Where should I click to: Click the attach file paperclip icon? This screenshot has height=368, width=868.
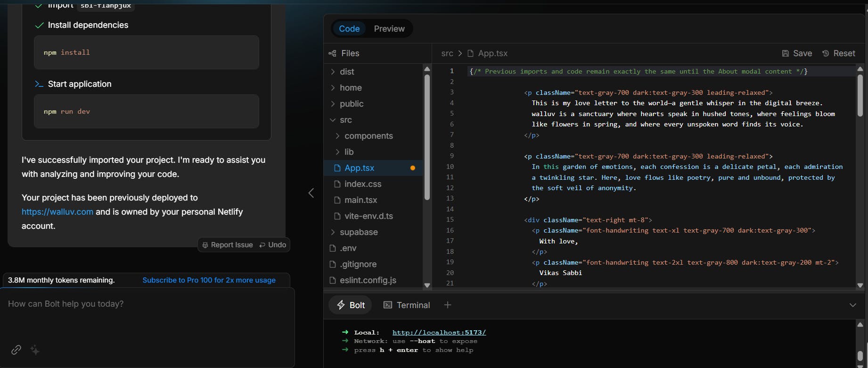(16, 350)
